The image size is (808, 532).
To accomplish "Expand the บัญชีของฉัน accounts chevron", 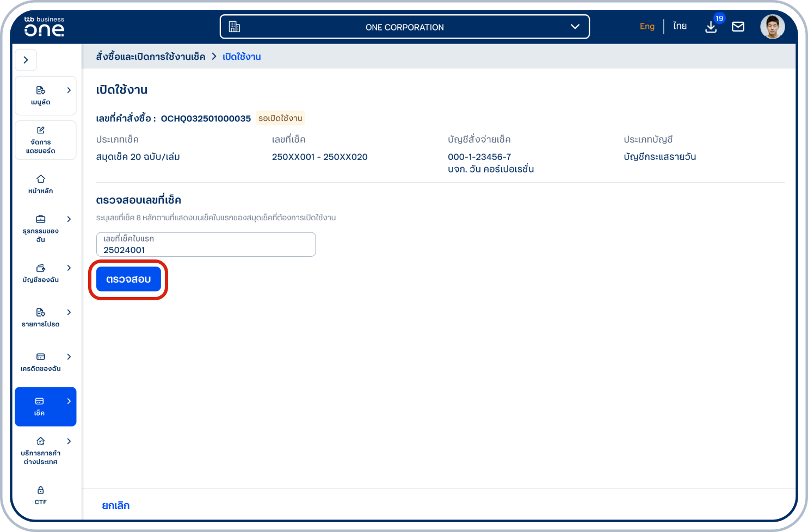I will [69, 268].
